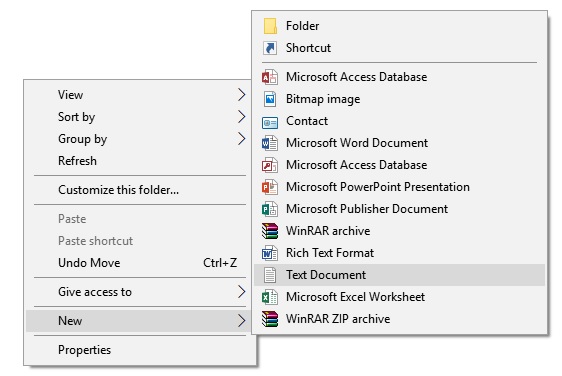
Task: Select the red 'A' Access Database icon
Action: pos(270,77)
